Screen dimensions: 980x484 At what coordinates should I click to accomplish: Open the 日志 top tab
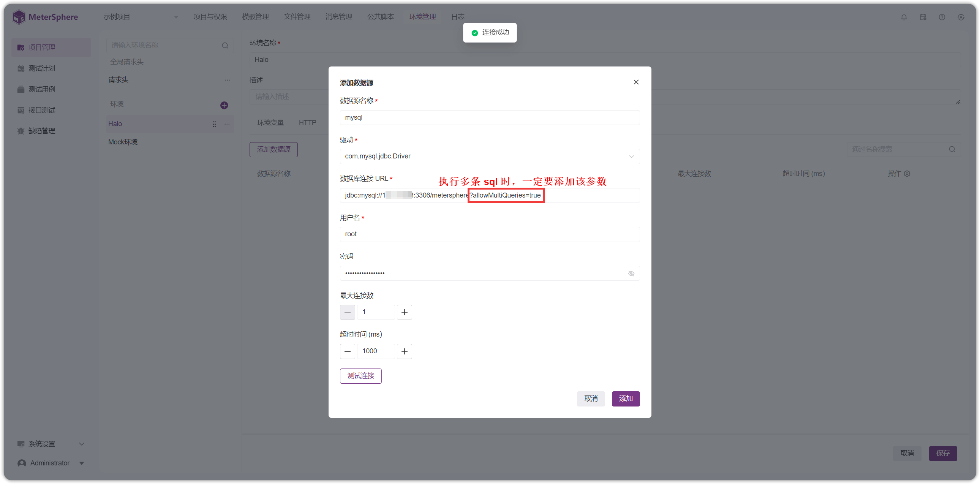point(458,17)
